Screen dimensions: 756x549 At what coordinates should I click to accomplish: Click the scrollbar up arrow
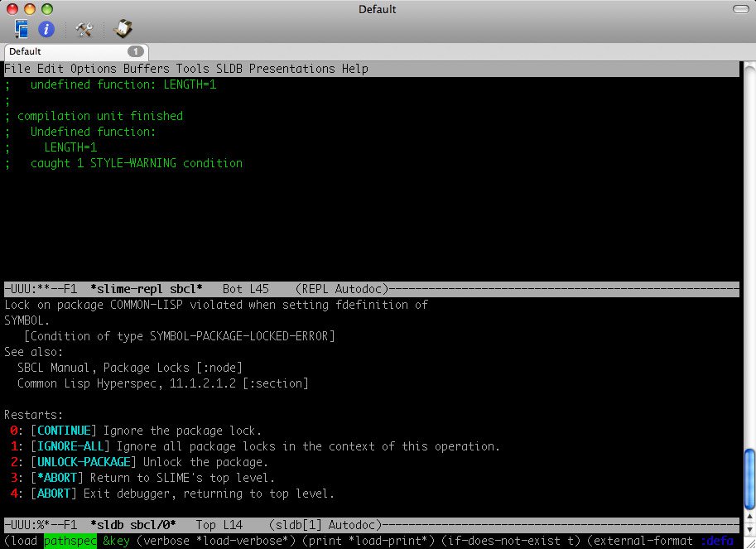point(749,518)
